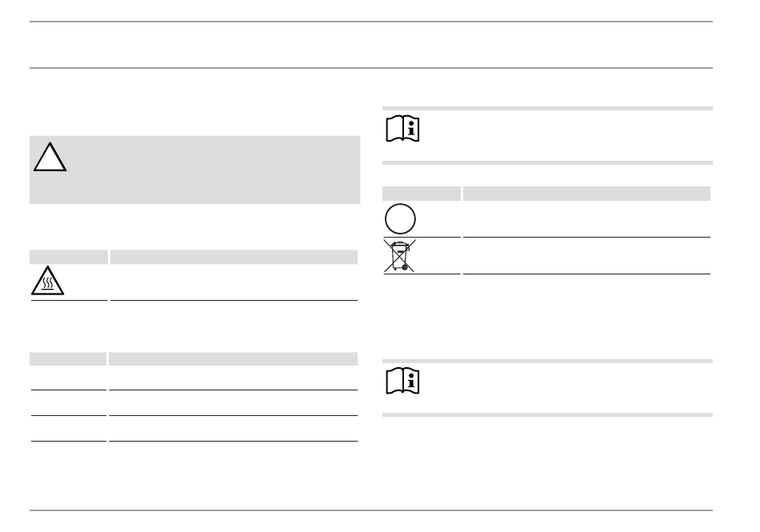Click the blank warning triangle icon
Screen dimensions: 760x532
point(50,157)
